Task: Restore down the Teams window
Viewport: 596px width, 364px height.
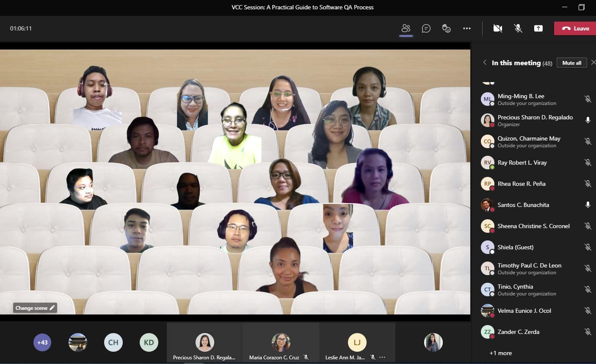Action: 582,7
